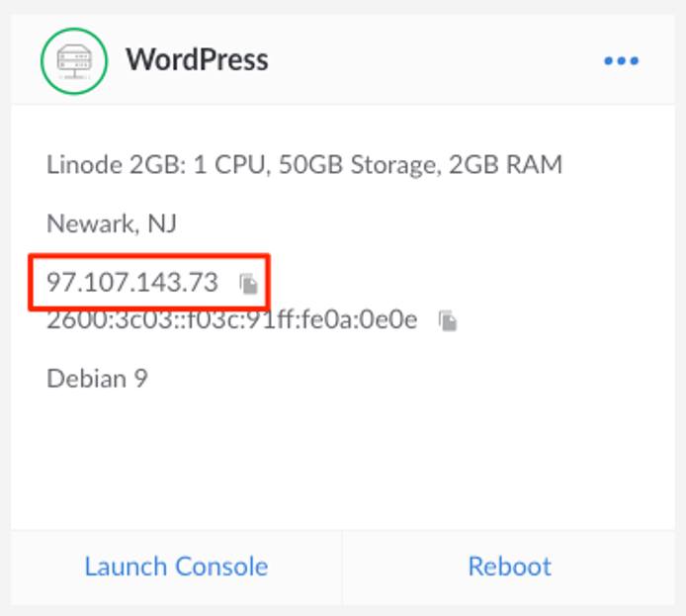This screenshot has height=616, width=686.
Task: Select the IPv4 address 97.107.143.73 text
Action: [x=132, y=283]
